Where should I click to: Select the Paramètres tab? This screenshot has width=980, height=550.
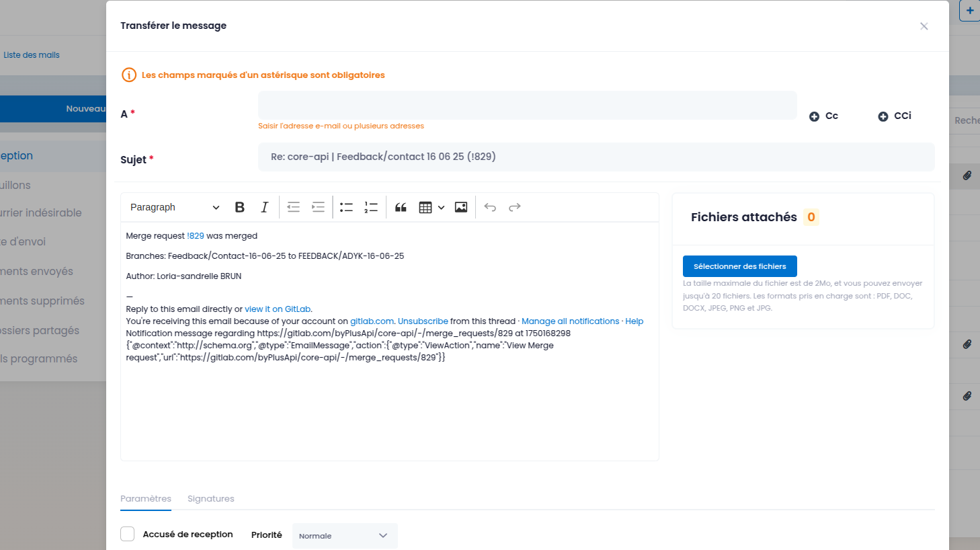click(146, 499)
